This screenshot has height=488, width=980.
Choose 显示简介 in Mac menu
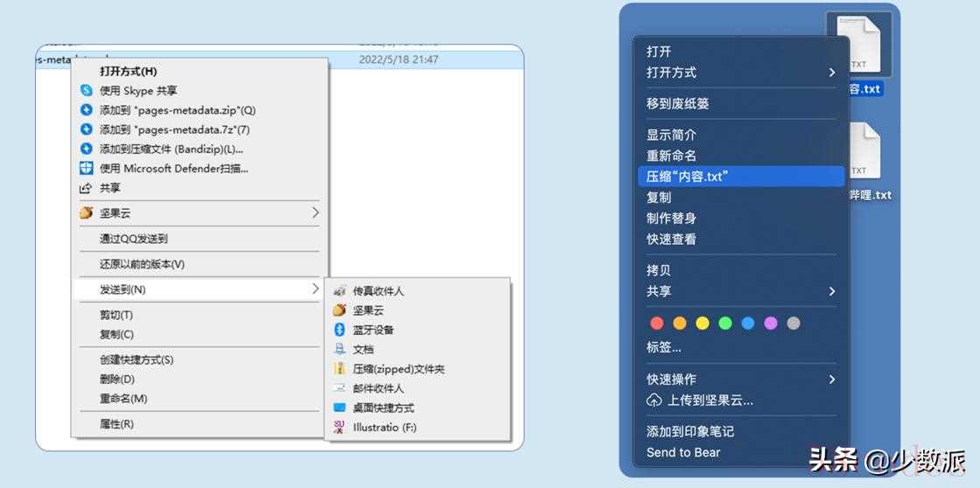click(x=671, y=135)
